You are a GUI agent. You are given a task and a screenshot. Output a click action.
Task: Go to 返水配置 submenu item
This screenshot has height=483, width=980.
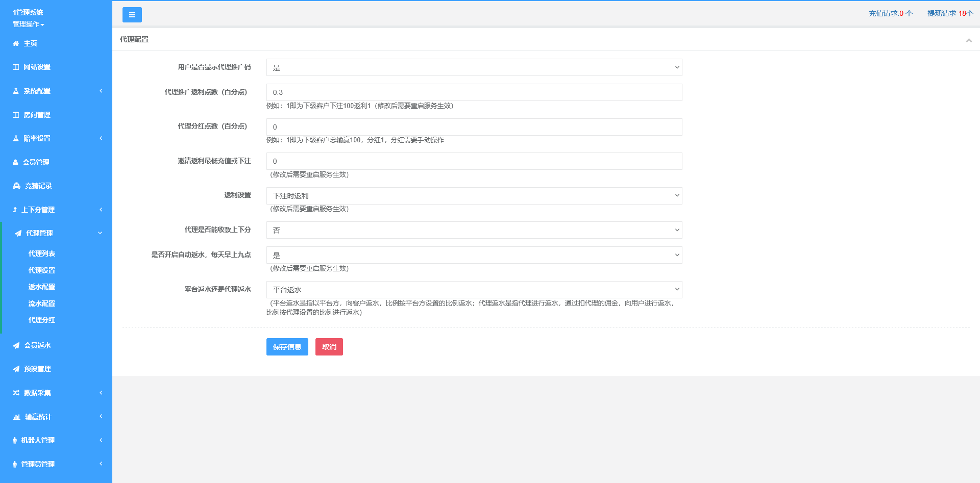click(x=42, y=287)
